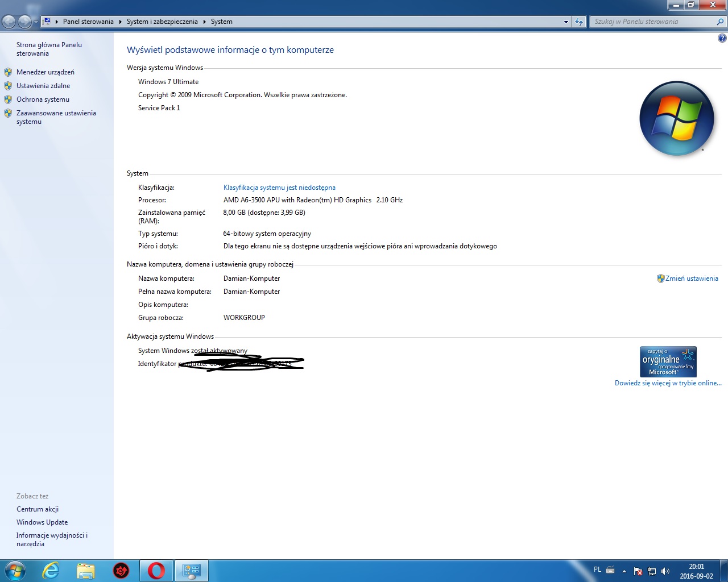
Task: Expand the arrow before Panel sterowania
Action: coord(57,22)
